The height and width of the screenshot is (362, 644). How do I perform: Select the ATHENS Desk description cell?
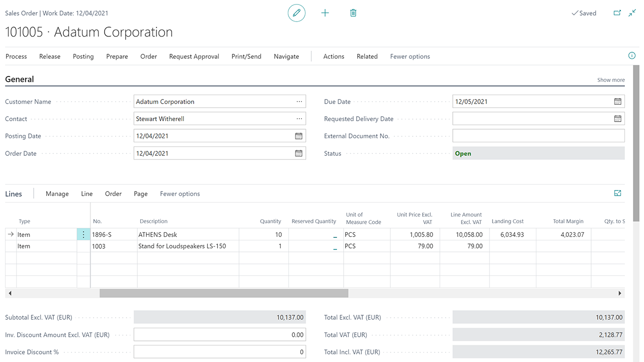pyautogui.click(x=188, y=234)
